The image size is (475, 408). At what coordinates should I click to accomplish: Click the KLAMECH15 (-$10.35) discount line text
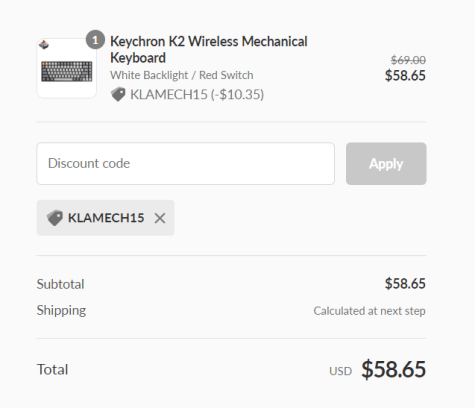pos(197,95)
